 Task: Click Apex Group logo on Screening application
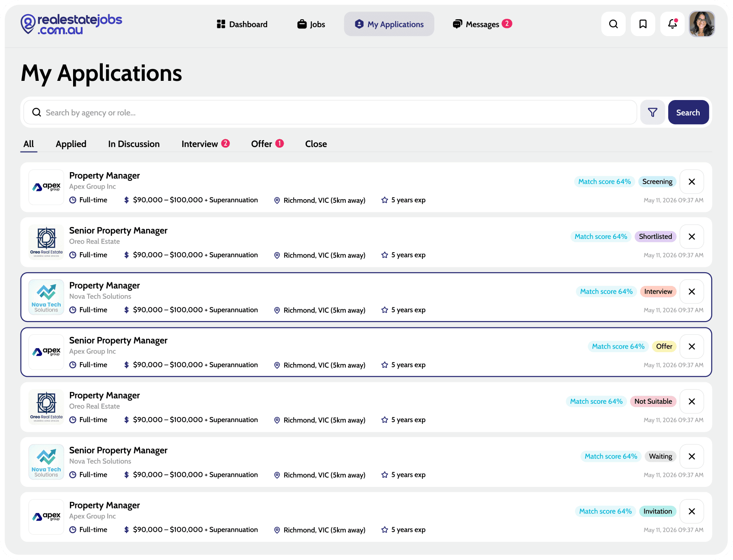pyautogui.click(x=46, y=187)
